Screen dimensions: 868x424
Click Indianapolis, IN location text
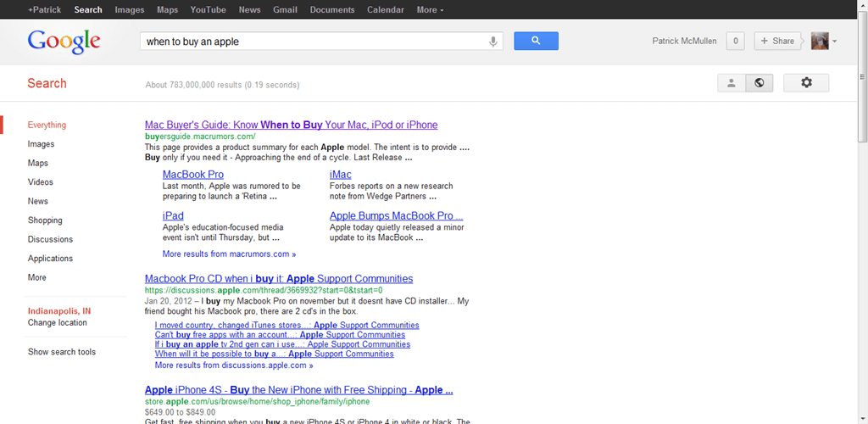(x=59, y=310)
